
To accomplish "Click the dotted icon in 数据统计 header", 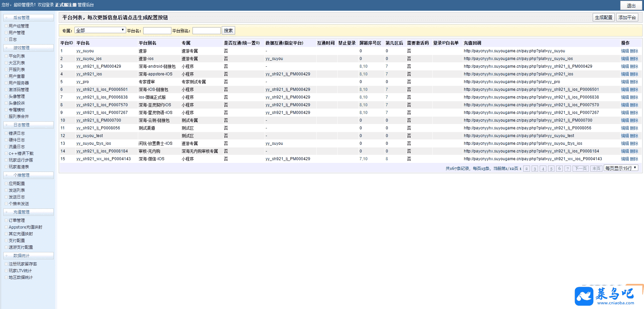I will coord(7,256).
